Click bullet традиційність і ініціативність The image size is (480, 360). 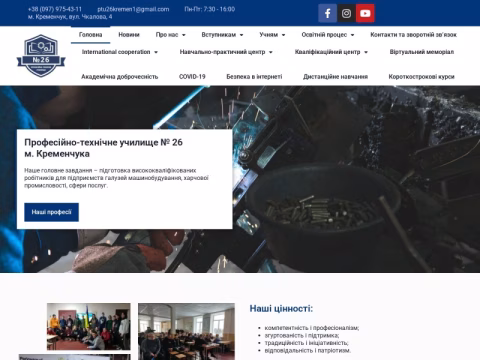tap(307, 343)
